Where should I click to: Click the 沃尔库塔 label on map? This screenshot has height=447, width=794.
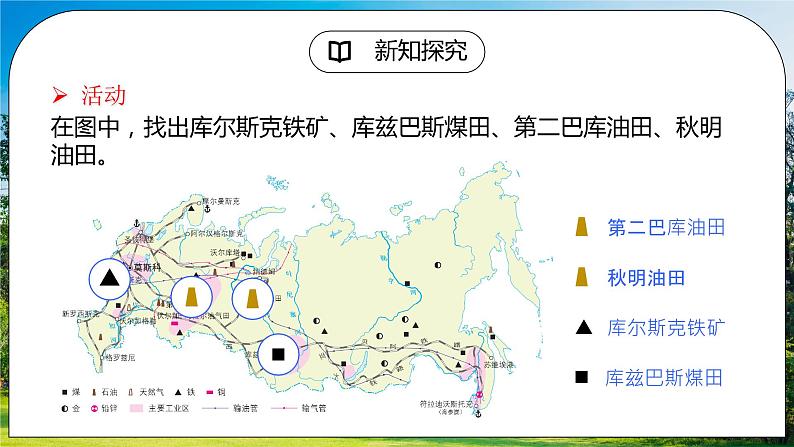(224, 252)
